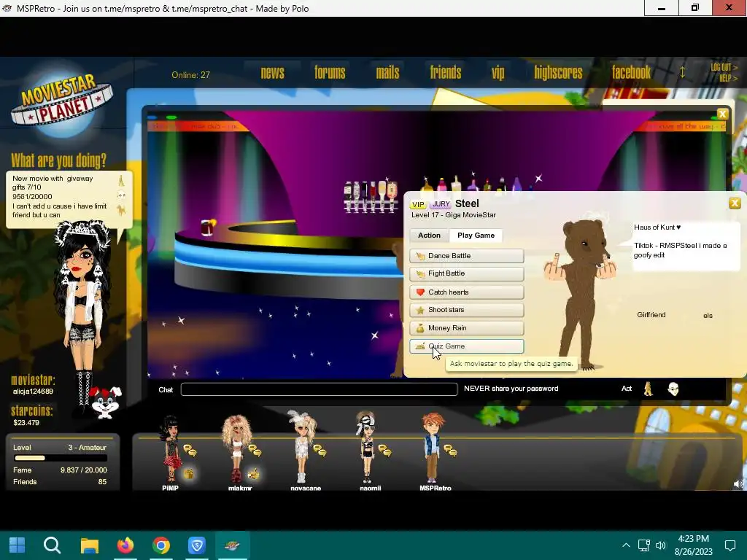
Task: Click the Fame value 9.837 / 20.000
Action: pos(83,470)
